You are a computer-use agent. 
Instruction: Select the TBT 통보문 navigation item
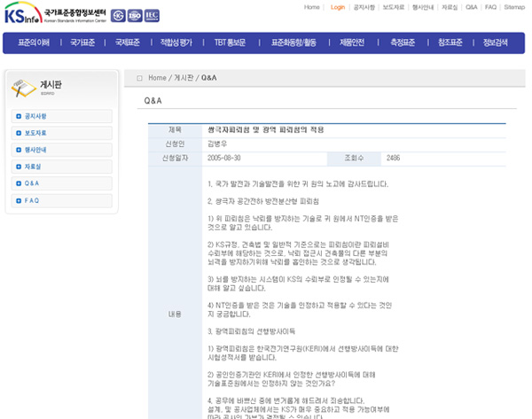232,42
